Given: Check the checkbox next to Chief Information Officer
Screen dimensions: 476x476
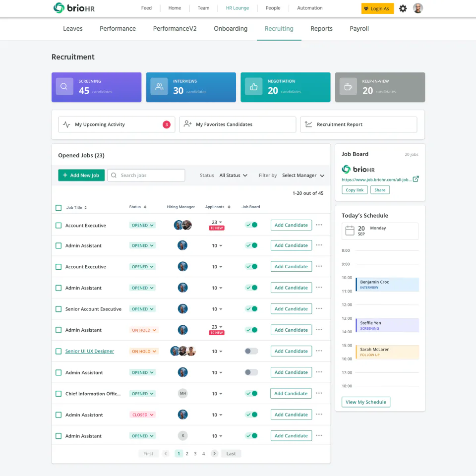Looking at the screenshot, I should [58, 393].
